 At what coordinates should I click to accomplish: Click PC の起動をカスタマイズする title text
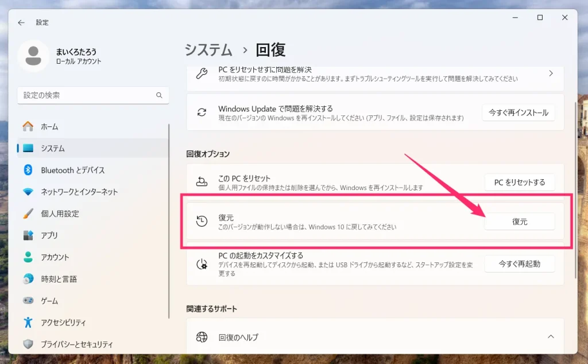(261, 255)
